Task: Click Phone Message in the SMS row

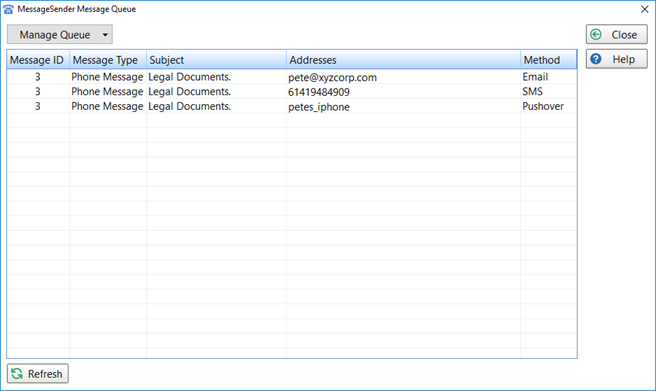Action: tap(107, 92)
